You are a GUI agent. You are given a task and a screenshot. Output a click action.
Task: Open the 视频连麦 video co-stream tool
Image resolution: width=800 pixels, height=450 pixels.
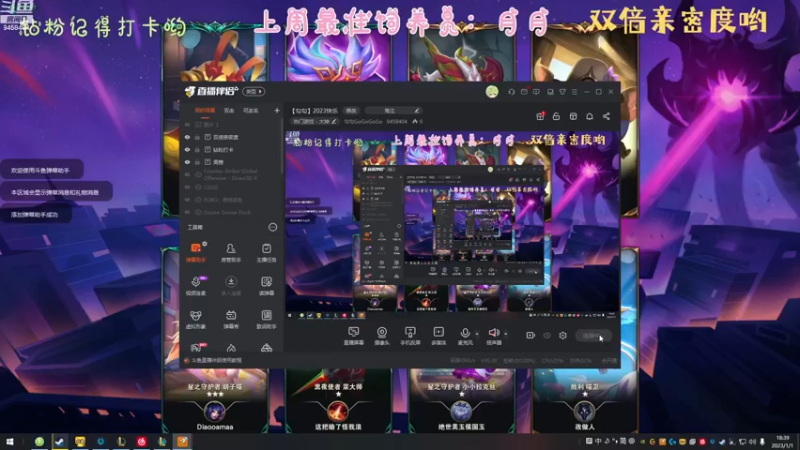click(196, 286)
